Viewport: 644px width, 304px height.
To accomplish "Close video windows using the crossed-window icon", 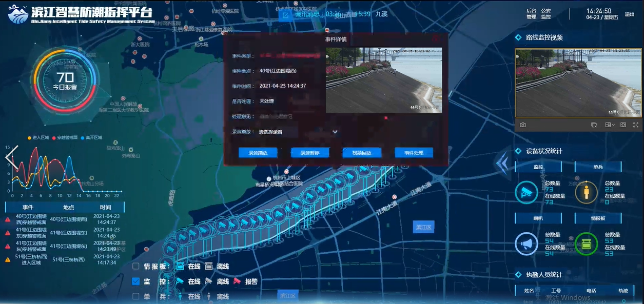I will 594,125.
